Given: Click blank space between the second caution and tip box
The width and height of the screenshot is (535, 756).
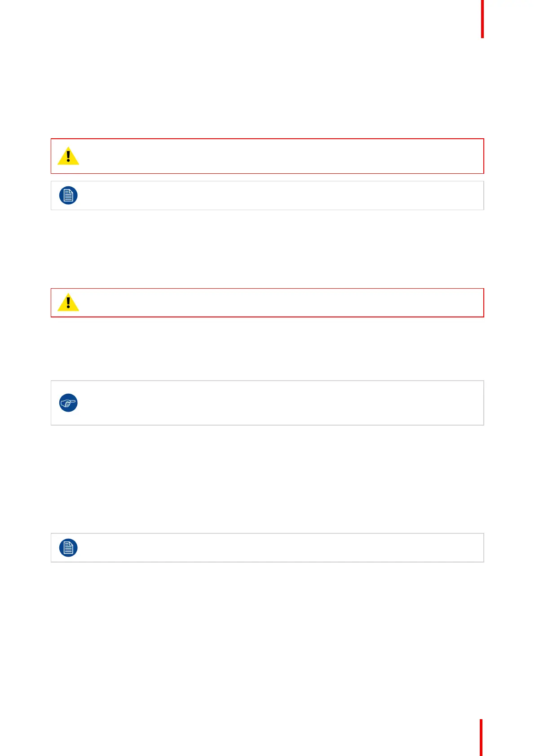Looking at the screenshot, I should (x=267, y=349).
